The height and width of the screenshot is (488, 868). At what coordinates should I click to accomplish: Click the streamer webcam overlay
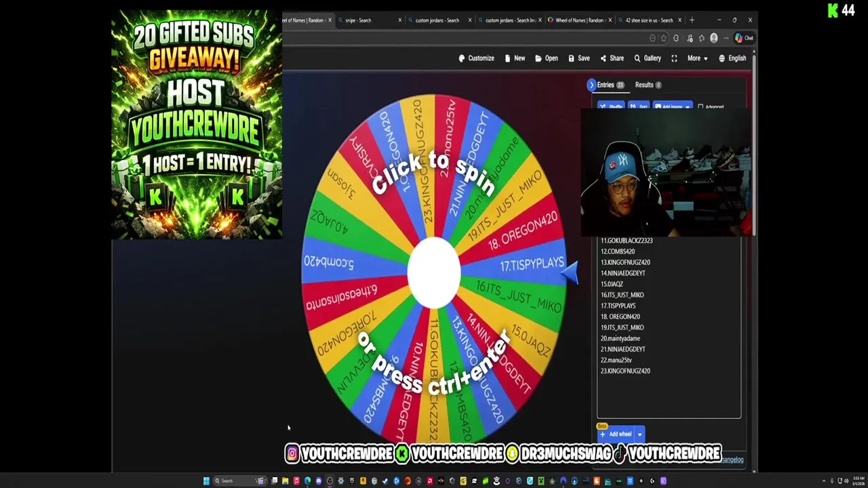(667, 173)
